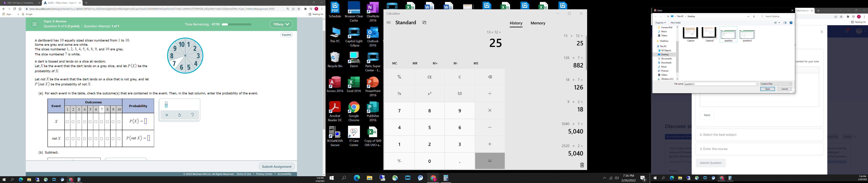This screenshot has width=868, height=183.
Task: Open the Custom Files type dropdown
Action: pos(776,84)
